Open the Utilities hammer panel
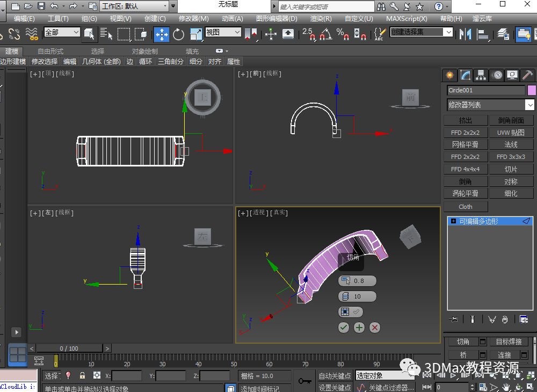The image size is (537, 392). [x=528, y=75]
